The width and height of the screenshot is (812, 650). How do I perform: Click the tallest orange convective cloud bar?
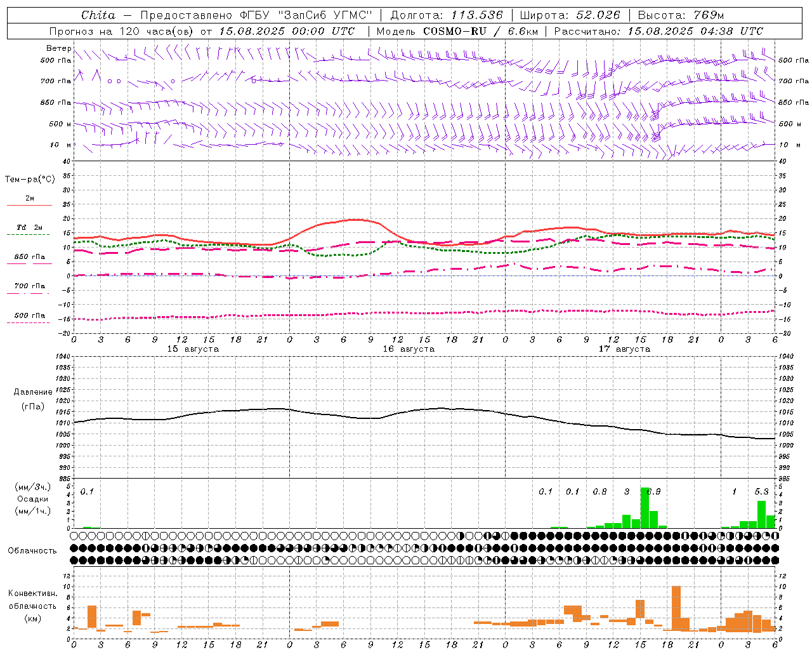pyautogui.click(x=676, y=608)
